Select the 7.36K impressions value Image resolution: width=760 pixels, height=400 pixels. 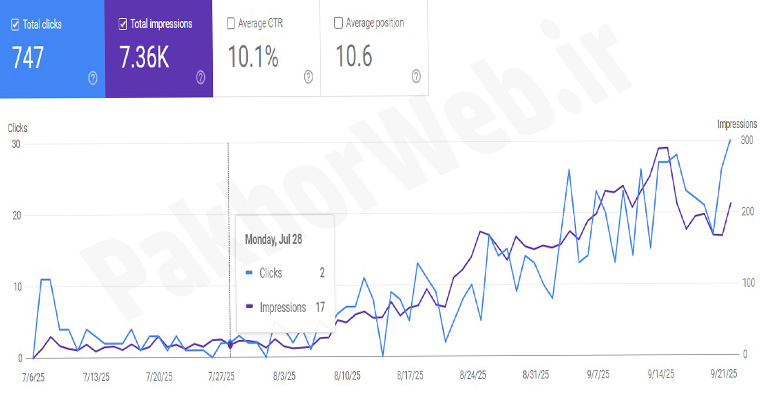point(144,57)
